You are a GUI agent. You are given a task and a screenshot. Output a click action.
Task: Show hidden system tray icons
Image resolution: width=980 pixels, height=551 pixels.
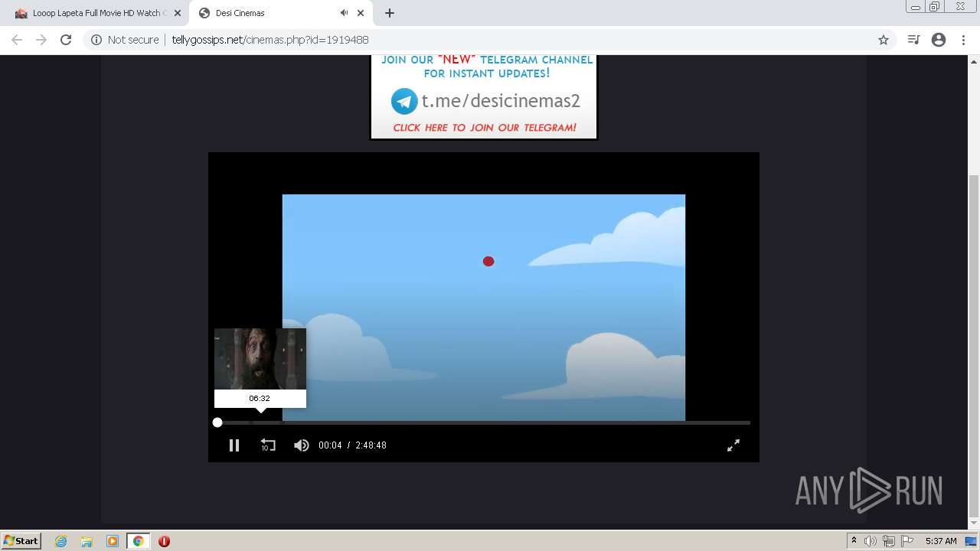click(x=854, y=541)
